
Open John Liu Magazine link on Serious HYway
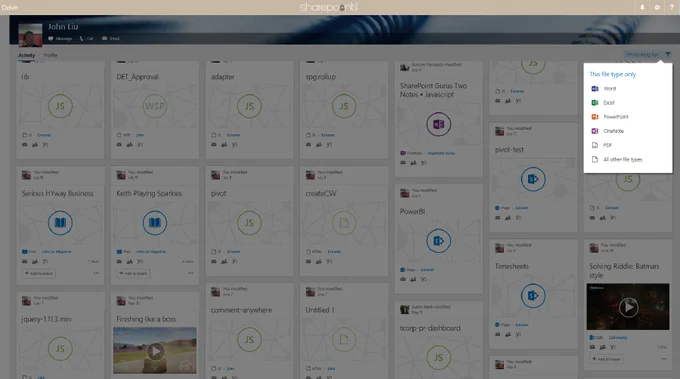click(56, 252)
